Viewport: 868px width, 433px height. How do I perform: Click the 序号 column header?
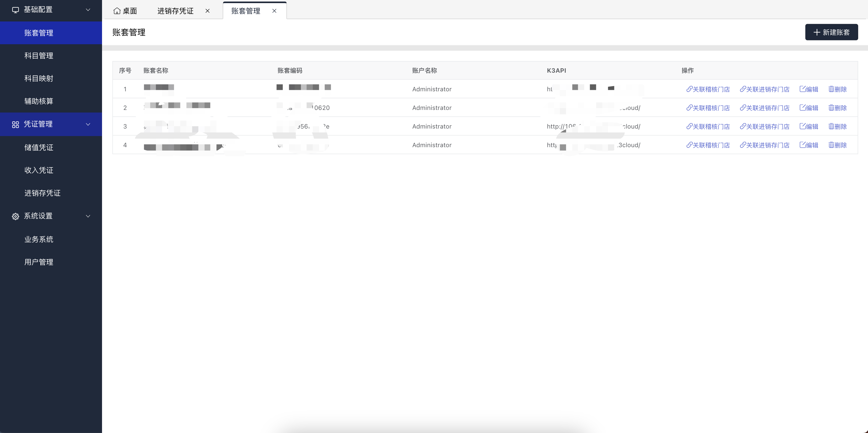tap(125, 70)
